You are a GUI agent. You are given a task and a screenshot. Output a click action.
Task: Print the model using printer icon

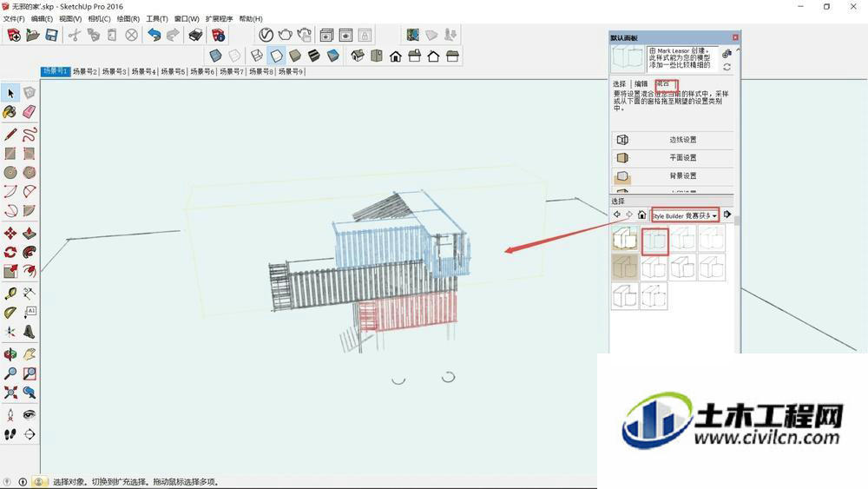(x=195, y=36)
